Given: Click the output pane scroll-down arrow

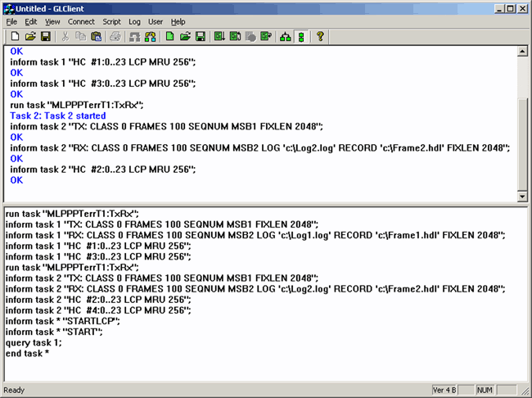Looking at the screenshot, I should tap(522, 197).
